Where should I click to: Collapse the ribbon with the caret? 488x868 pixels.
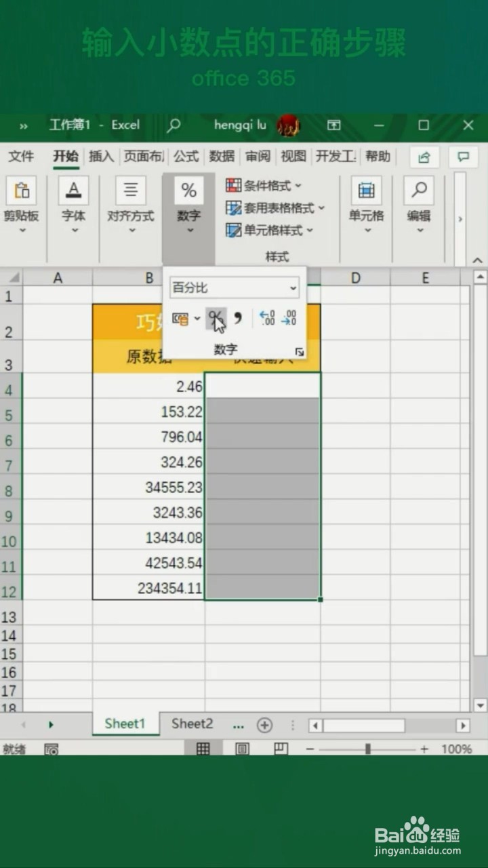point(477,260)
